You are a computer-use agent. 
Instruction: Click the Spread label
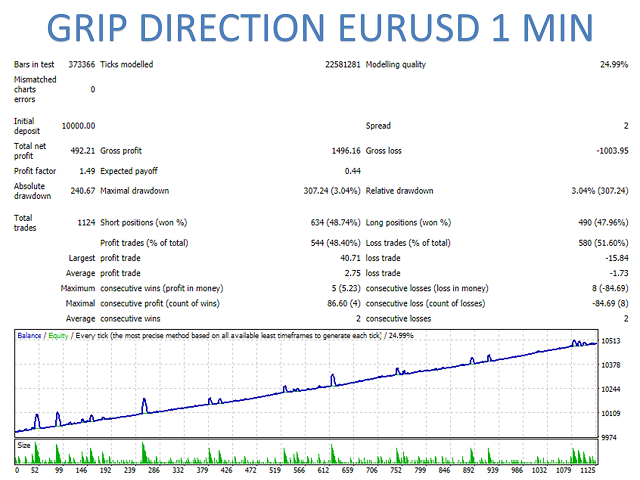click(x=378, y=126)
